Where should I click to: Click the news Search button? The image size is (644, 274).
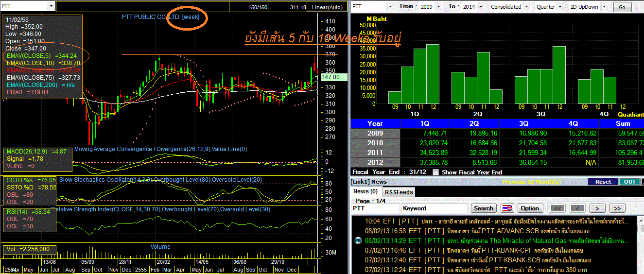pos(483,208)
